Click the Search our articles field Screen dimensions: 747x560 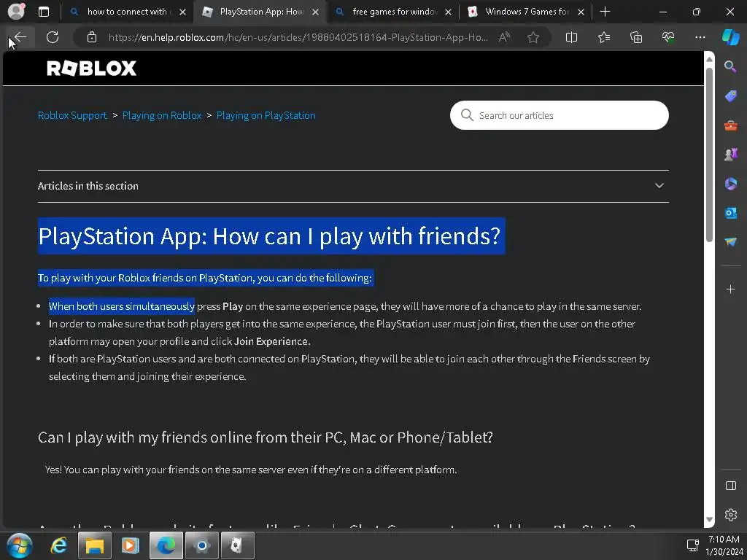coord(560,115)
